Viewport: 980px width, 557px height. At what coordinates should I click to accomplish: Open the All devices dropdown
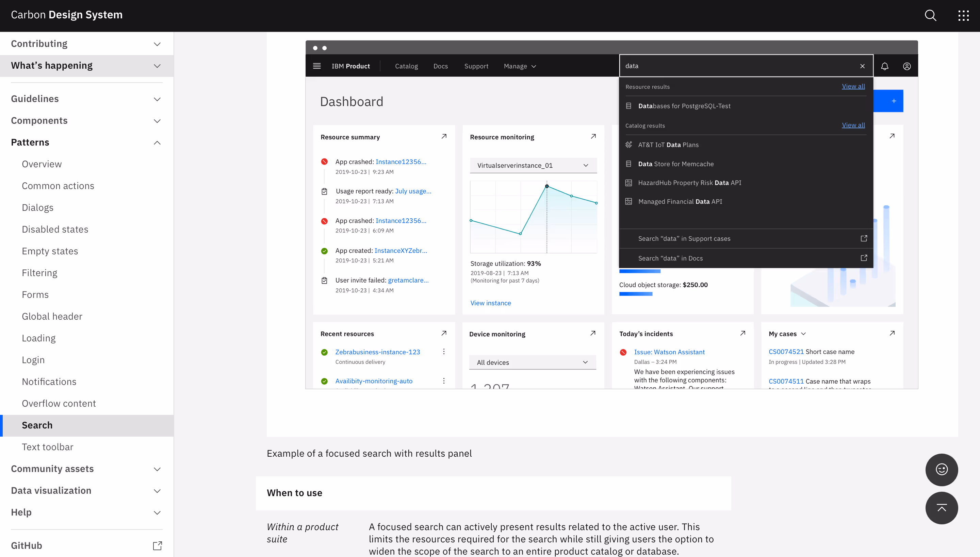pyautogui.click(x=533, y=362)
